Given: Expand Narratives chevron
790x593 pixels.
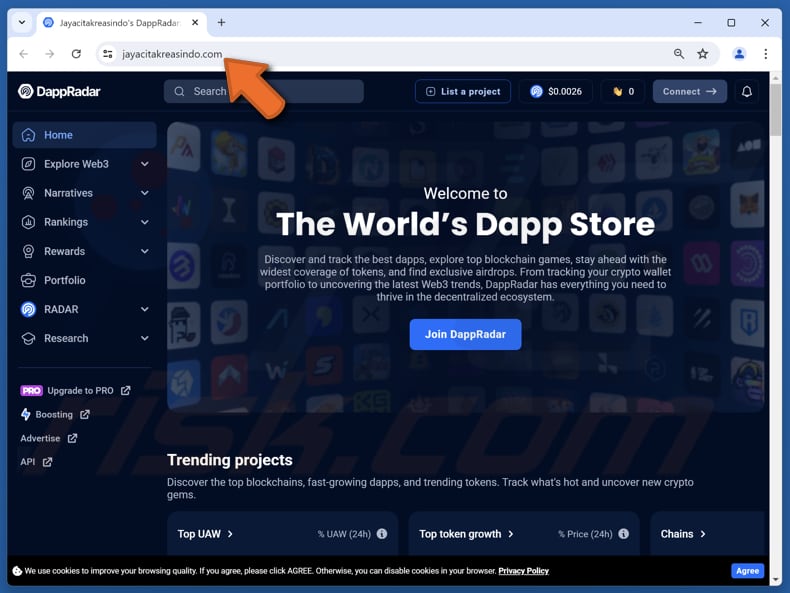Looking at the screenshot, I should (145, 193).
